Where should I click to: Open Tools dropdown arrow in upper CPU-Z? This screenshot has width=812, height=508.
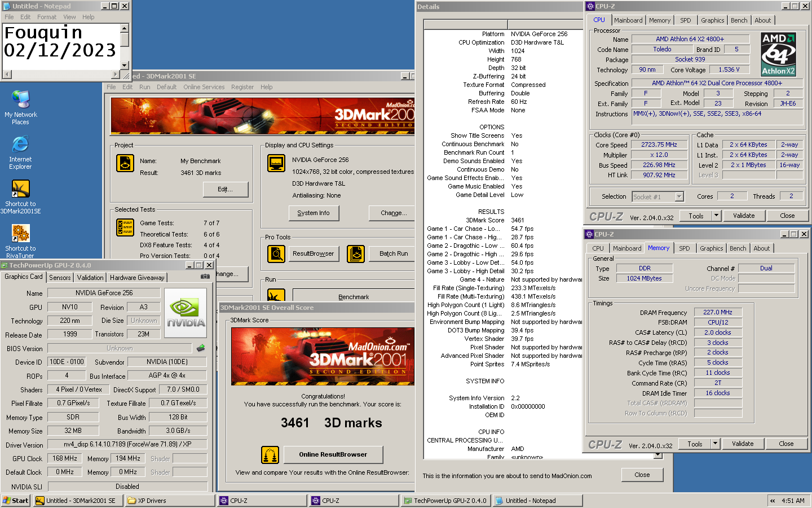[716, 216]
